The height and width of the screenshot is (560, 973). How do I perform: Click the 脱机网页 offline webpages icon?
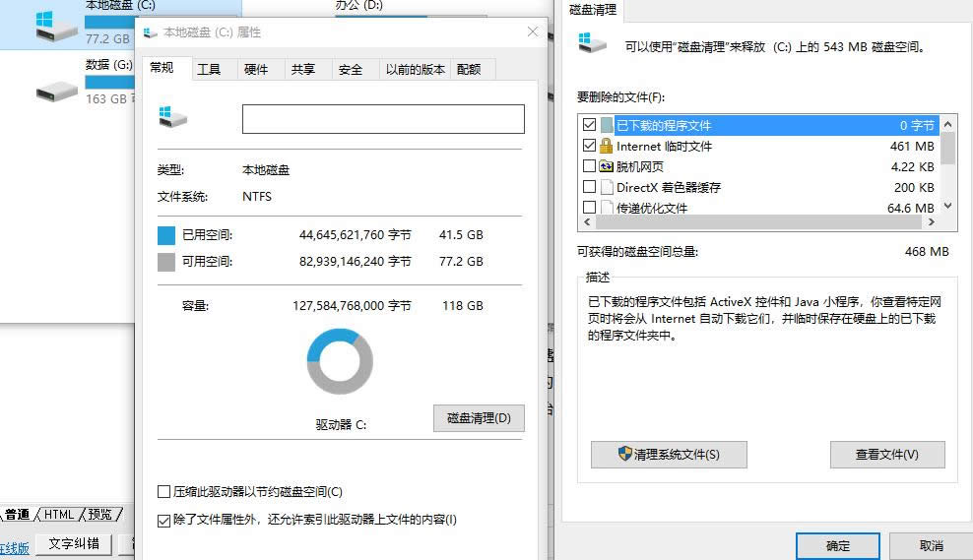[606, 166]
